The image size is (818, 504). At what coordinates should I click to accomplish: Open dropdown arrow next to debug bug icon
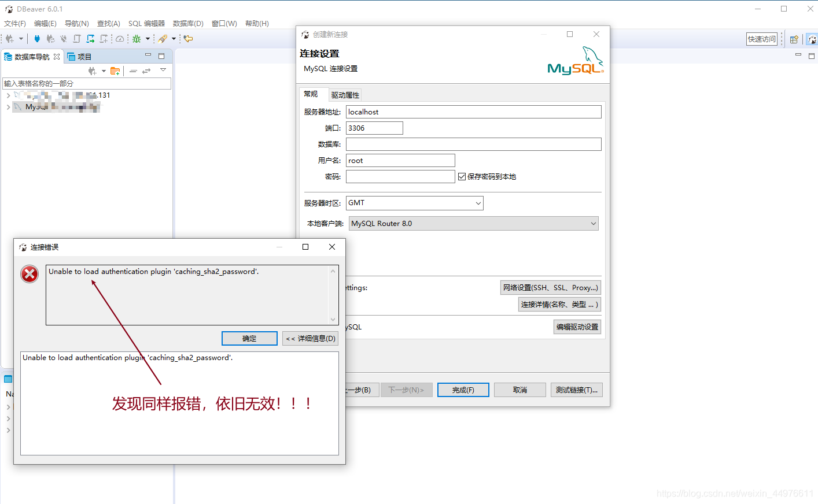[148, 39]
